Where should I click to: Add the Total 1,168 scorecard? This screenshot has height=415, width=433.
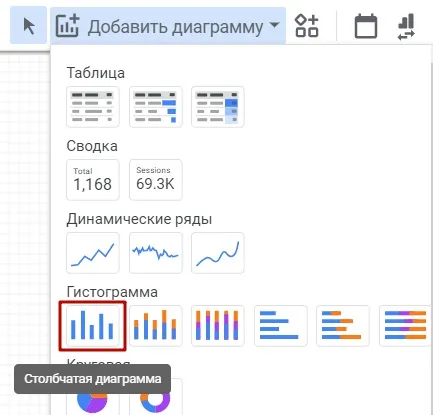[x=93, y=180]
